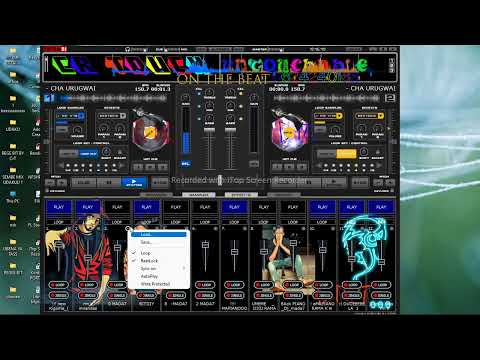Click right deck hot cue 2 button

pyautogui.click(x=289, y=167)
